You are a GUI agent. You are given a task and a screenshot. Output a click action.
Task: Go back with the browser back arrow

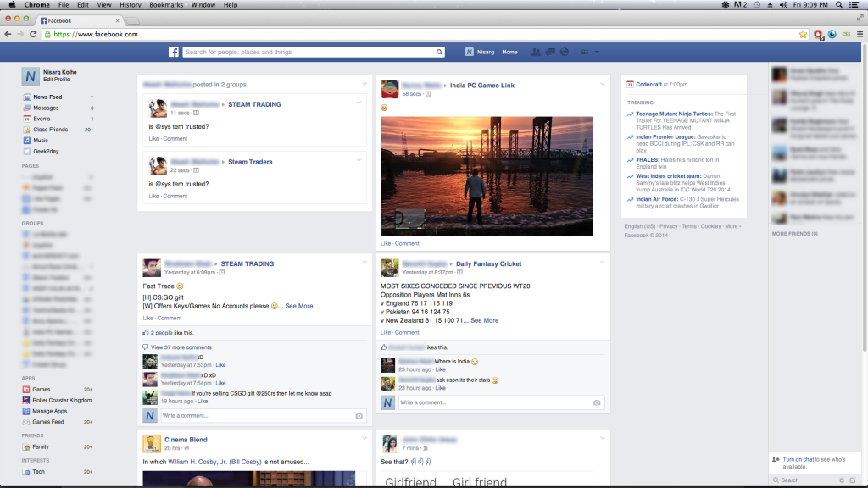(8, 34)
